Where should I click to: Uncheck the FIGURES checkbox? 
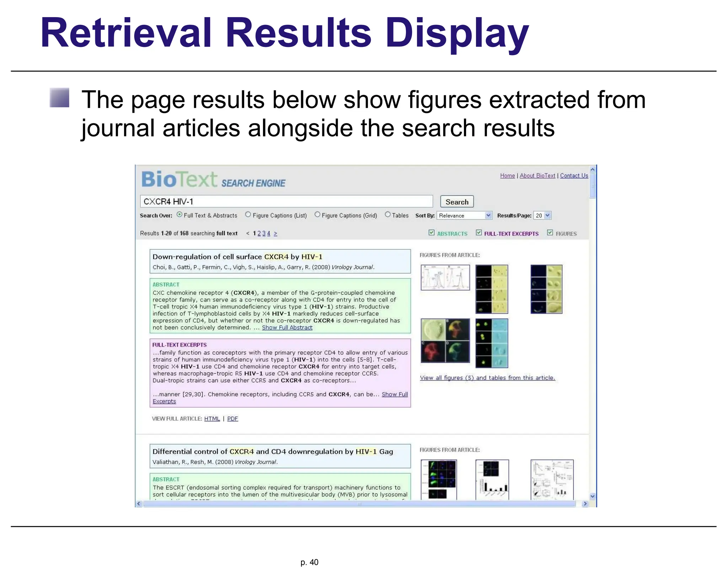[550, 233]
